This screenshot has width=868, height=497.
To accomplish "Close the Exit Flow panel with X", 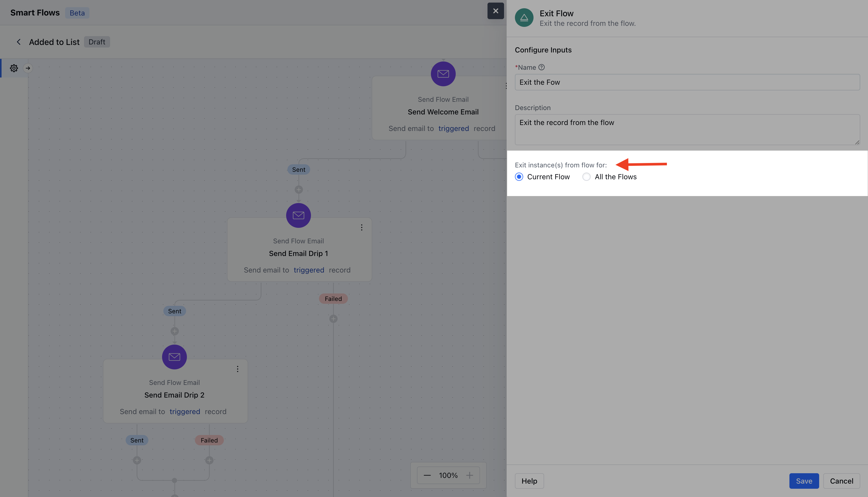I will tap(496, 11).
